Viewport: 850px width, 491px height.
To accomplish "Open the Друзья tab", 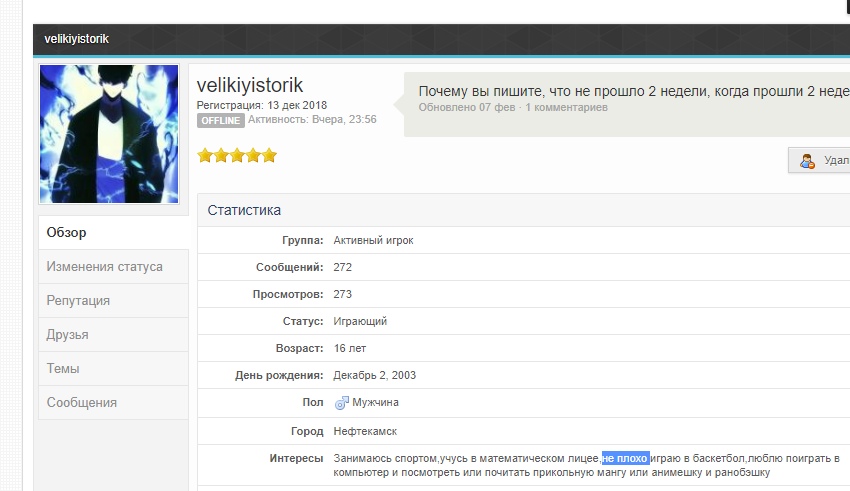I will [113, 335].
